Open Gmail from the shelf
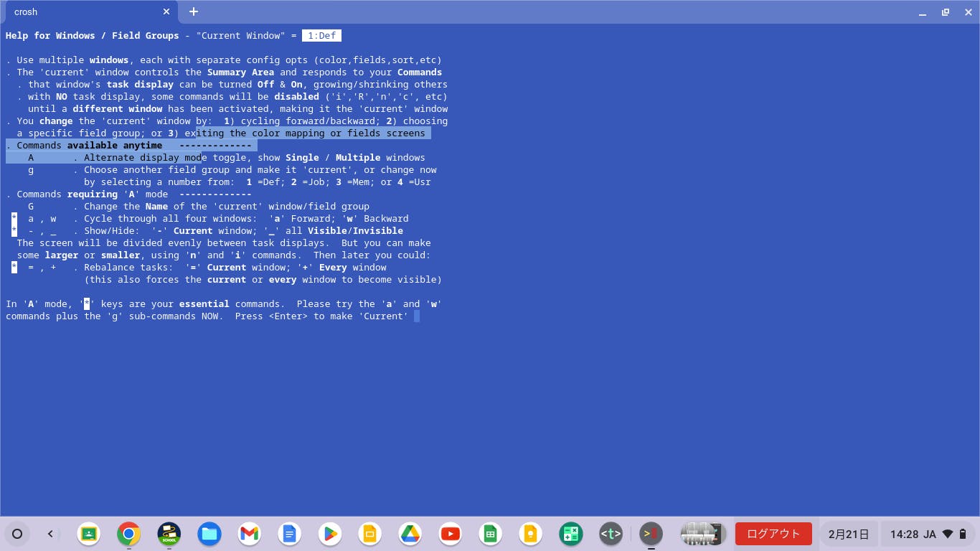The height and width of the screenshot is (551, 980). click(250, 534)
